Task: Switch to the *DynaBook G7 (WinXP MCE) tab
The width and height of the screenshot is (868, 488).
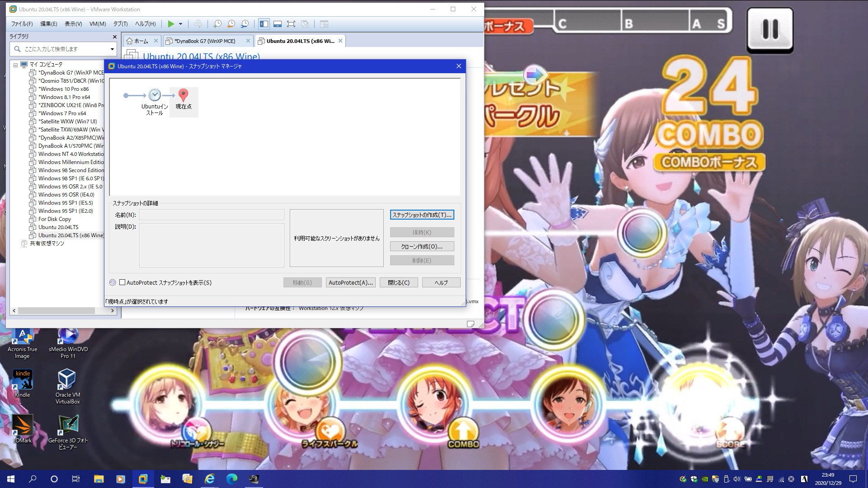Action: 205,41
